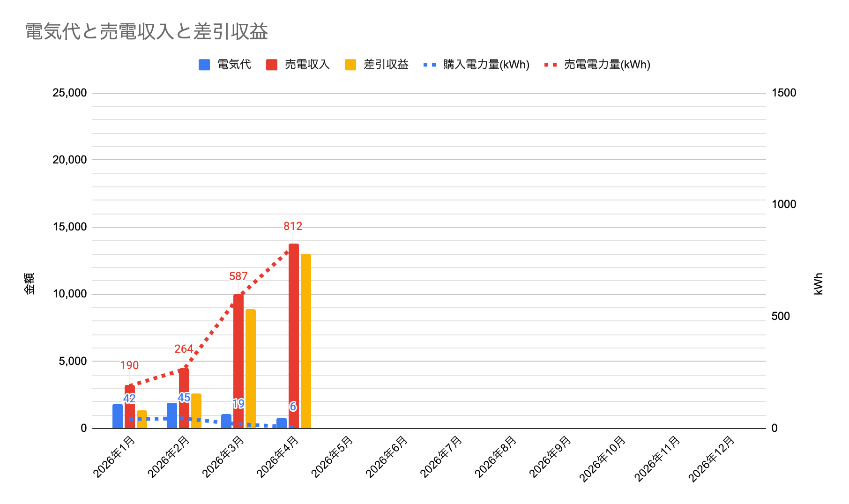The image size is (849, 504).
Task: Select the 金額 left axis title
Action: (30, 283)
